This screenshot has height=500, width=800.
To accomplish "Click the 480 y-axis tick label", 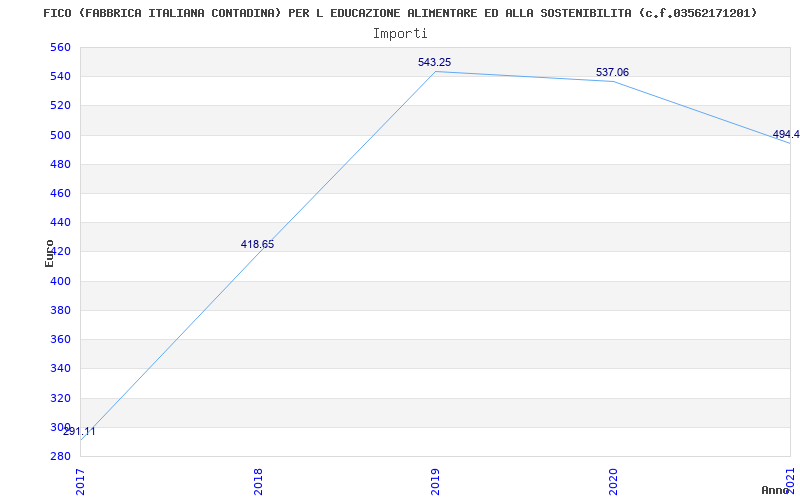I will 60,164.
